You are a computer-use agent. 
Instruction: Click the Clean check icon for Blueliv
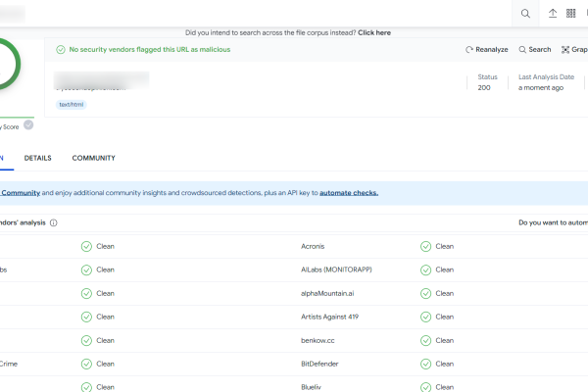425,387
